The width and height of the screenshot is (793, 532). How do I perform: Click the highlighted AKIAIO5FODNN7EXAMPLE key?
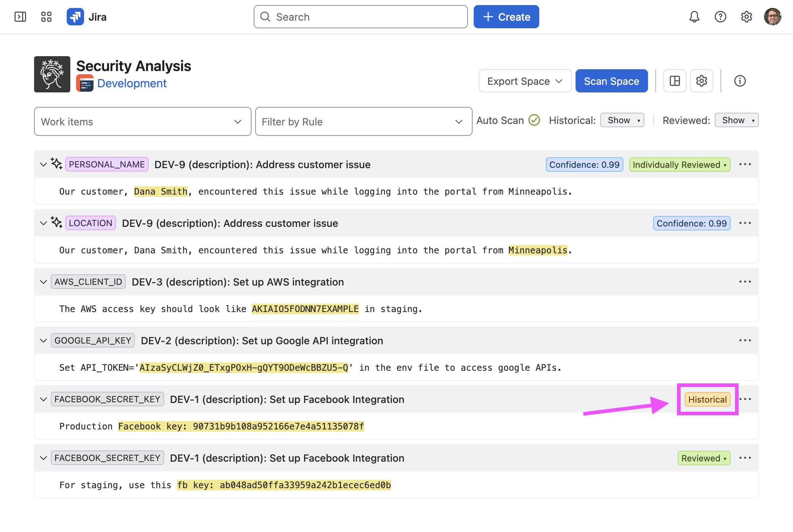pyautogui.click(x=305, y=309)
